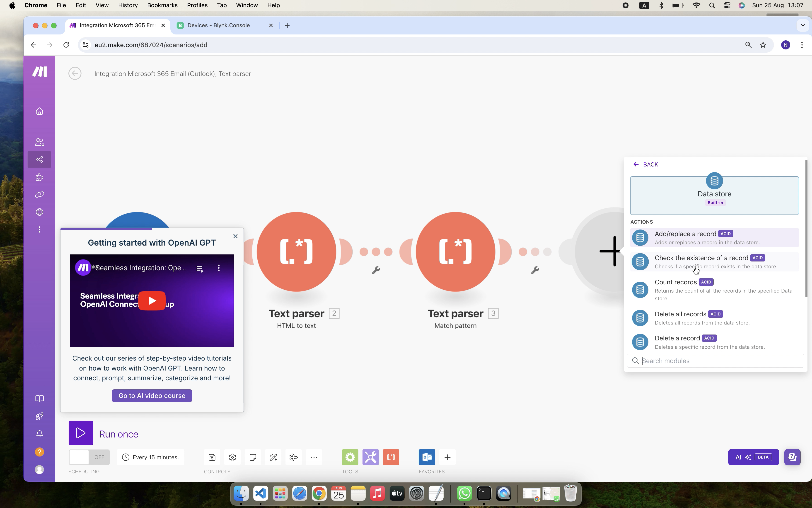Open a new Chrome tab
This screenshot has width=812, height=508.
click(287, 26)
